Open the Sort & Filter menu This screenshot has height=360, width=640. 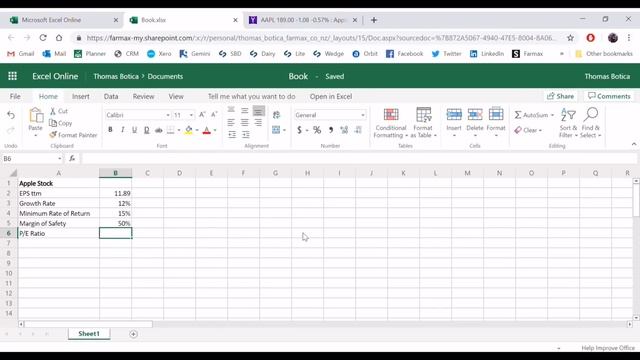pos(568,123)
